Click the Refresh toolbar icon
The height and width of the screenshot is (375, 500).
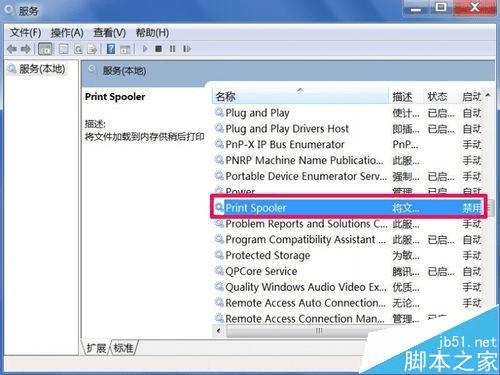(x=78, y=49)
